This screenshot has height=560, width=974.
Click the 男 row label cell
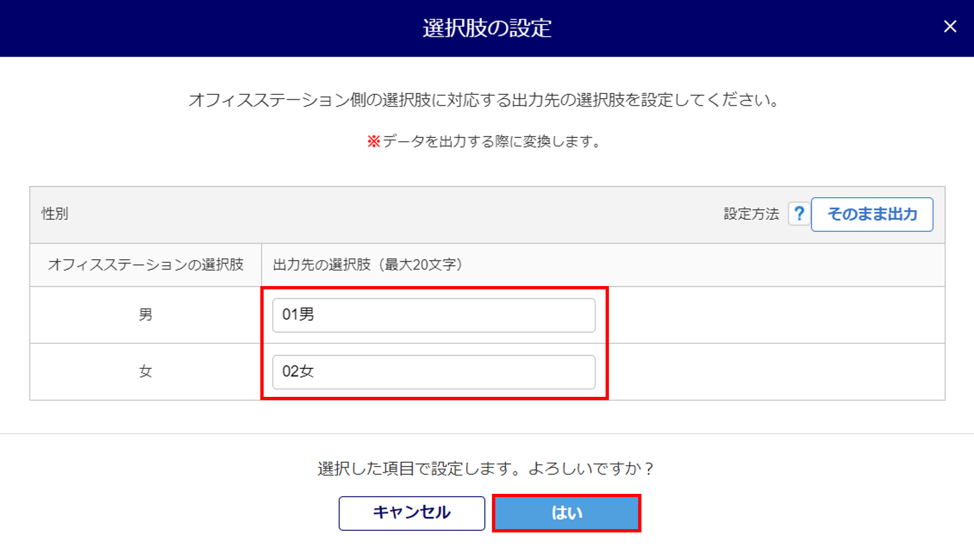click(x=146, y=315)
